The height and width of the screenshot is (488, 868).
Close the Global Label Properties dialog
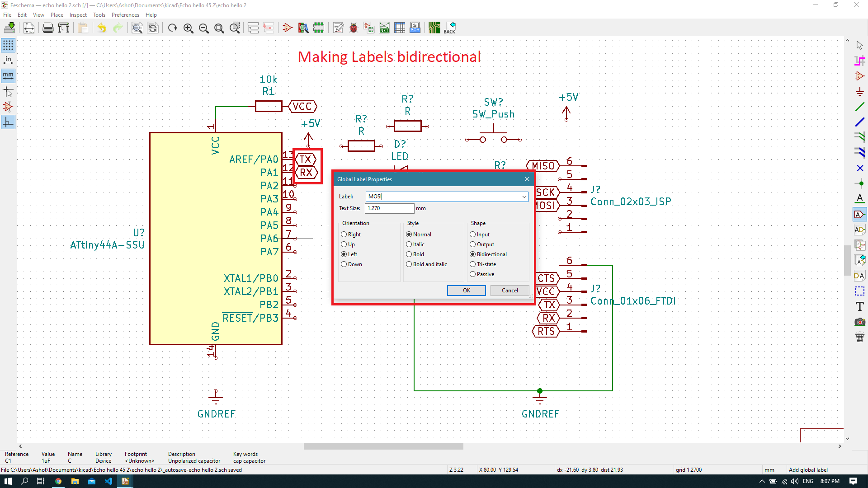tap(527, 179)
